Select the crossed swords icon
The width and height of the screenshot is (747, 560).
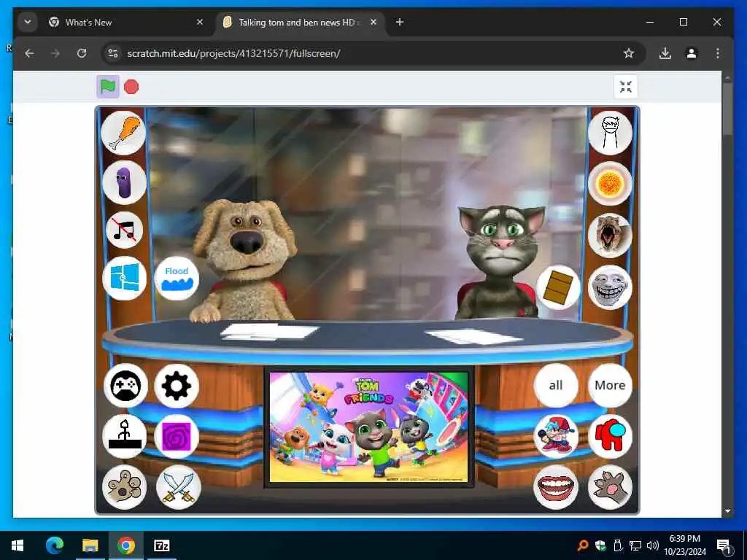(x=179, y=487)
